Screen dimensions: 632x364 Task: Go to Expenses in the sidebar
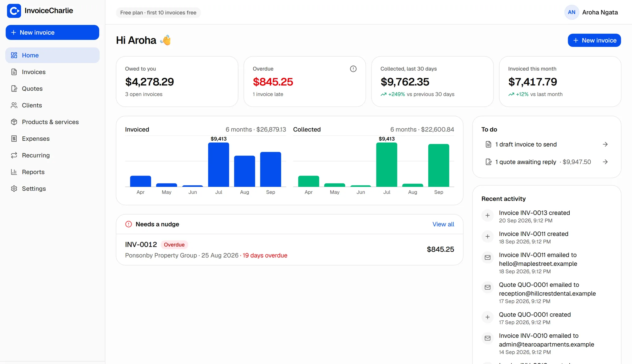point(52,139)
